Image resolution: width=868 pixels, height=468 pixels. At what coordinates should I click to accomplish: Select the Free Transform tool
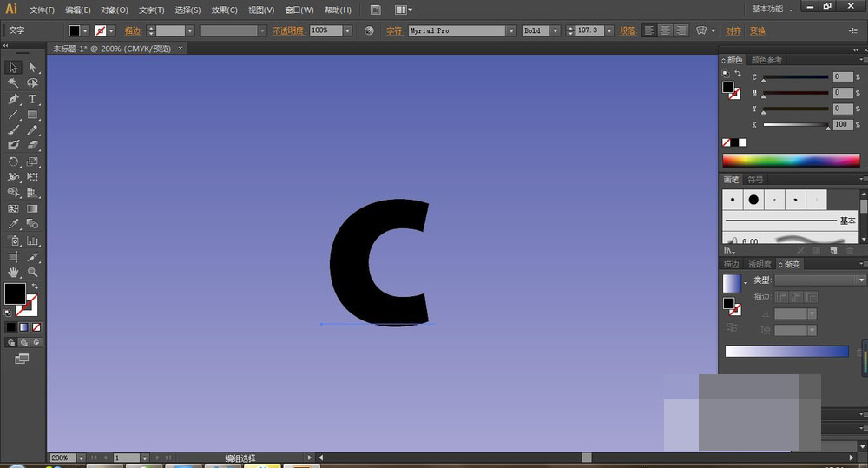pyautogui.click(x=32, y=176)
